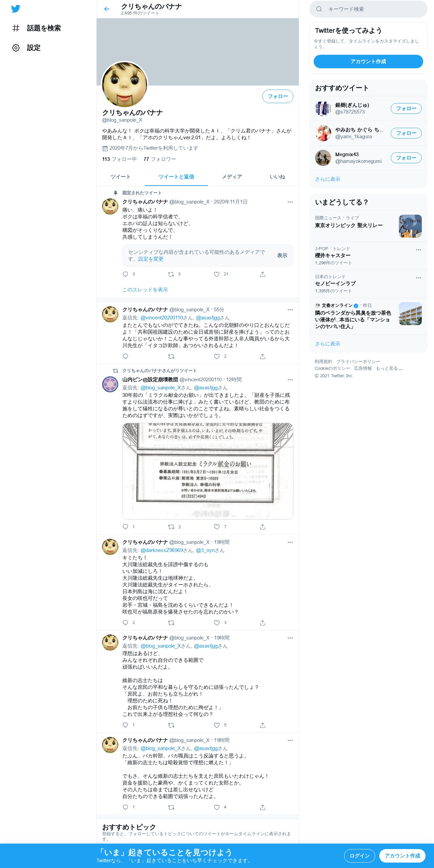
Task: Go back using the left arrow
Action: point(107,9)
